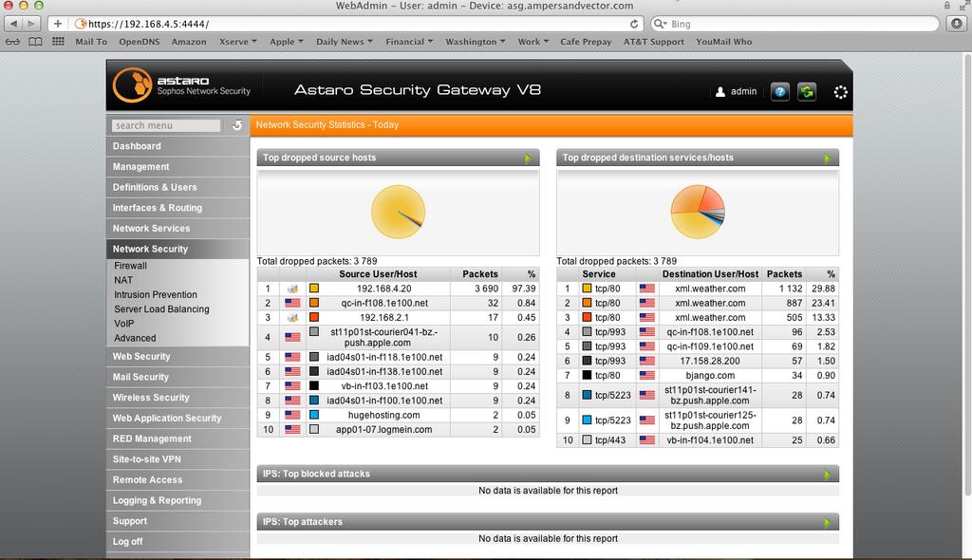Open the Apple bookmarks dropdown

tap(287, 42)
